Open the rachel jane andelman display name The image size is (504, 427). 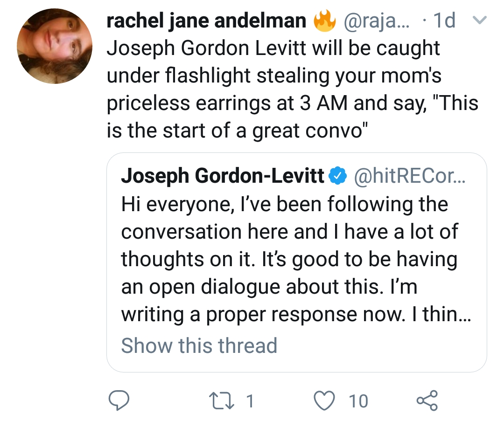click(x=207, y=21)
